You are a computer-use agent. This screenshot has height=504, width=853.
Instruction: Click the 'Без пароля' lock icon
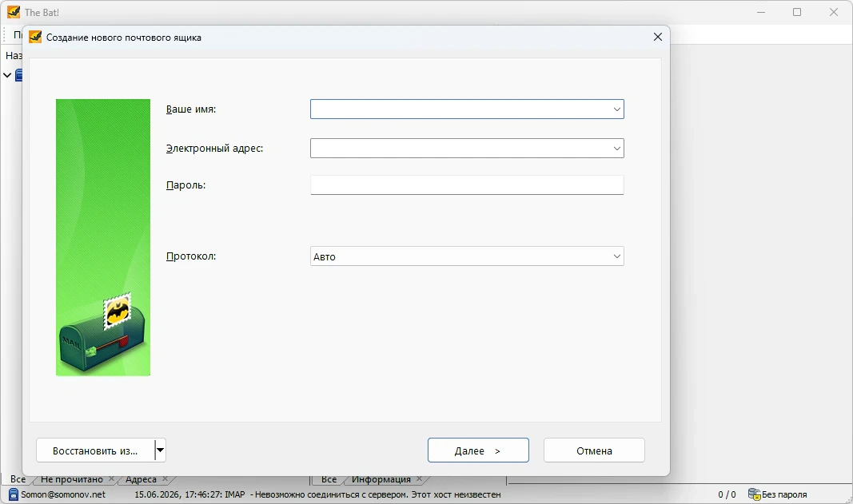tap(754, 494)
